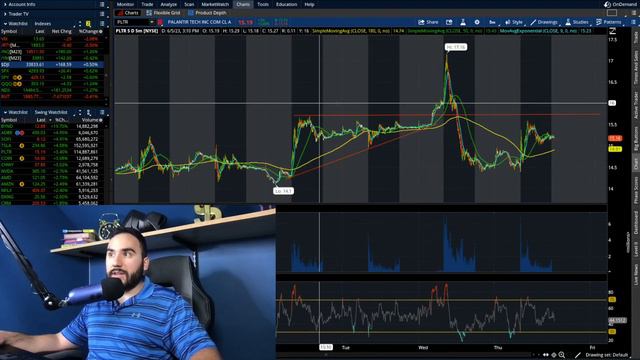Open the Studies menu
The height and width of the screenshot is (360, 640).
pyautogui.click(x=577, y=22)
